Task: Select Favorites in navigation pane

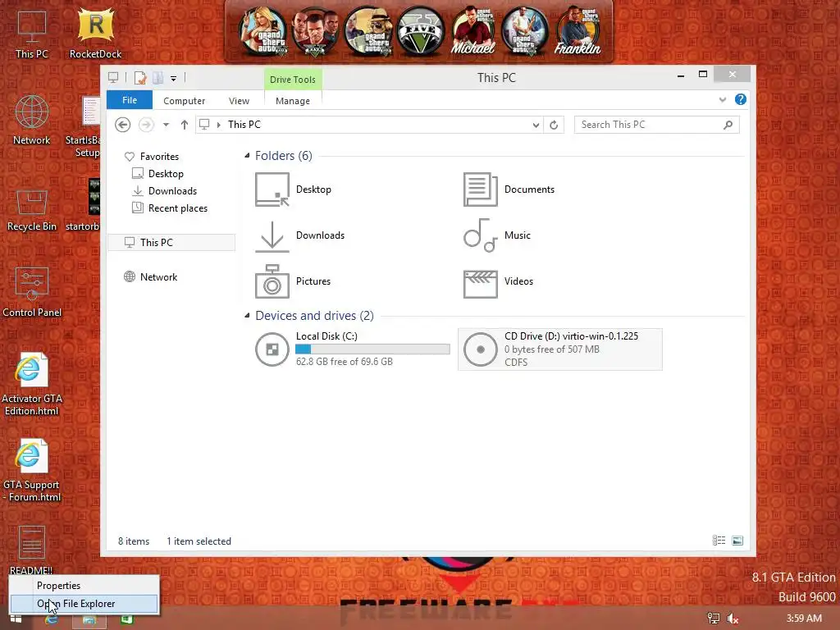Action: pyautogui.click(x=159, y=157)
